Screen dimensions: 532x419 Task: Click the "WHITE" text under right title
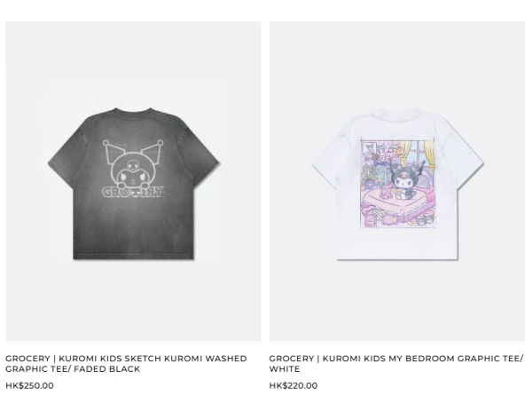(285, 369)
